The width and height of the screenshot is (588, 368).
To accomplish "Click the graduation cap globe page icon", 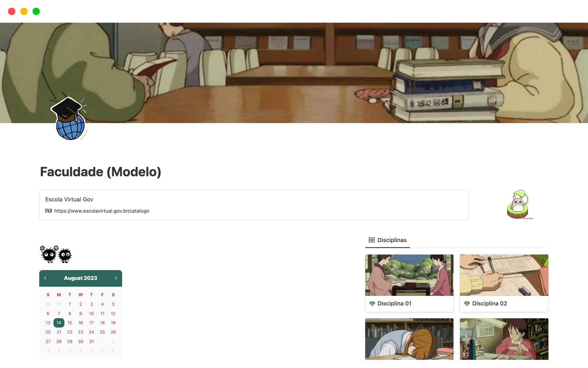I will (x=70, y=119).
